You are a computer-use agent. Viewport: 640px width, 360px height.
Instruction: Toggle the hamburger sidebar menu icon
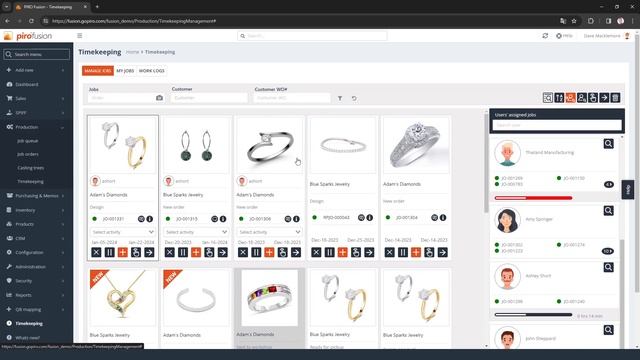click(x=80, y=36)
